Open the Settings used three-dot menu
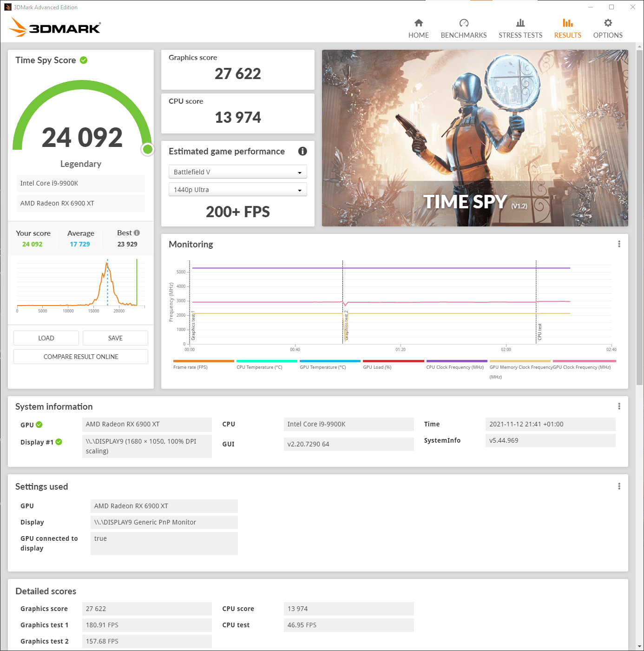The image size is (644, 651). coord(619,486)
